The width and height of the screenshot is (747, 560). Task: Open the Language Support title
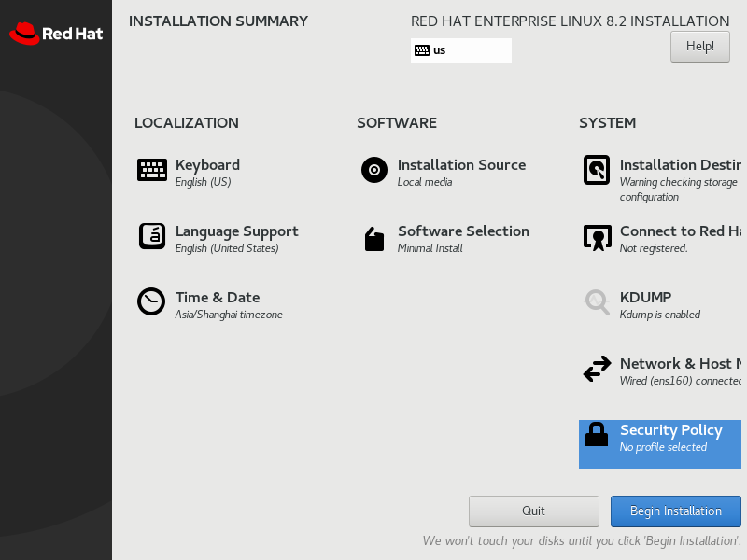tap(237, 231)
